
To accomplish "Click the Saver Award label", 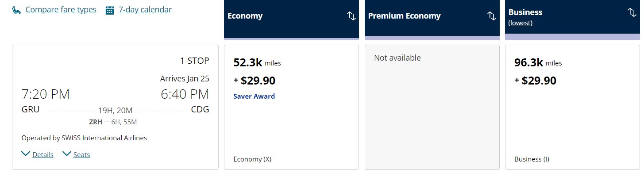I will pos(254,96).
